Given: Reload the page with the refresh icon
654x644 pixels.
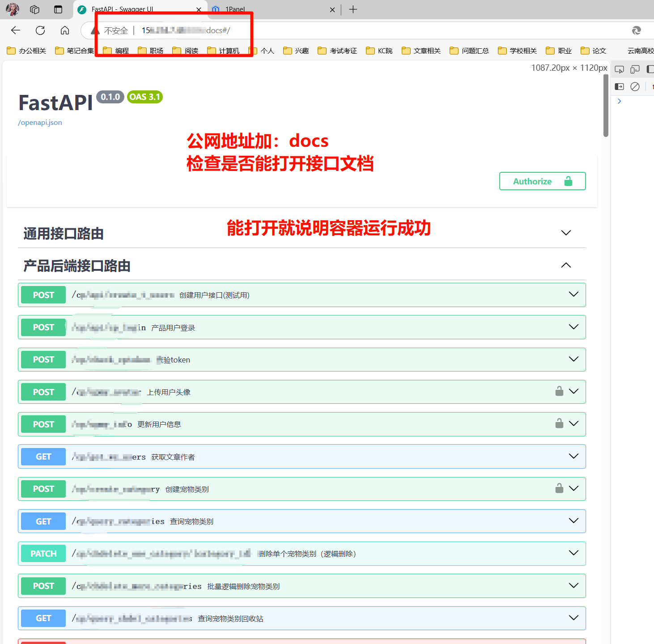Looking at the screenshot, I should pos(40,30).
